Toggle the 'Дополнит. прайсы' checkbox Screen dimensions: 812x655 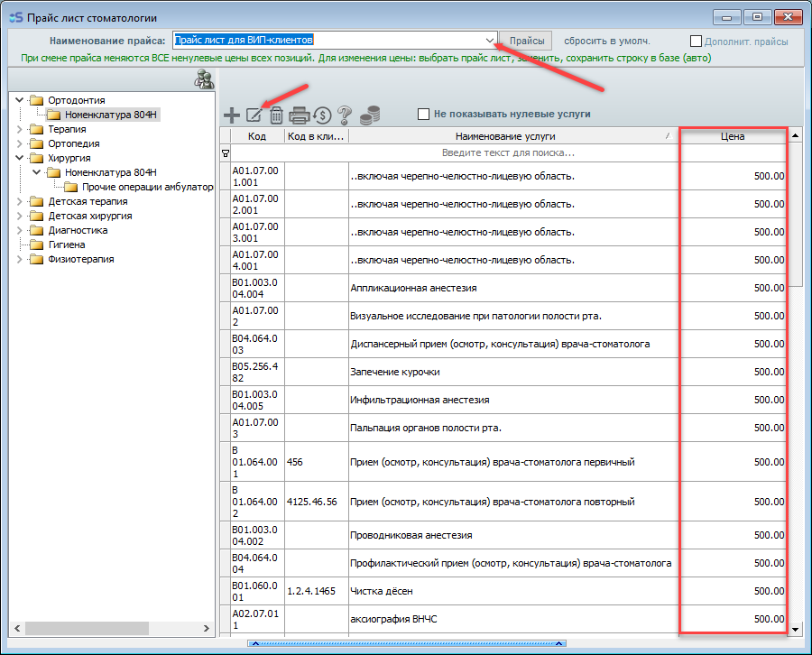696,42
